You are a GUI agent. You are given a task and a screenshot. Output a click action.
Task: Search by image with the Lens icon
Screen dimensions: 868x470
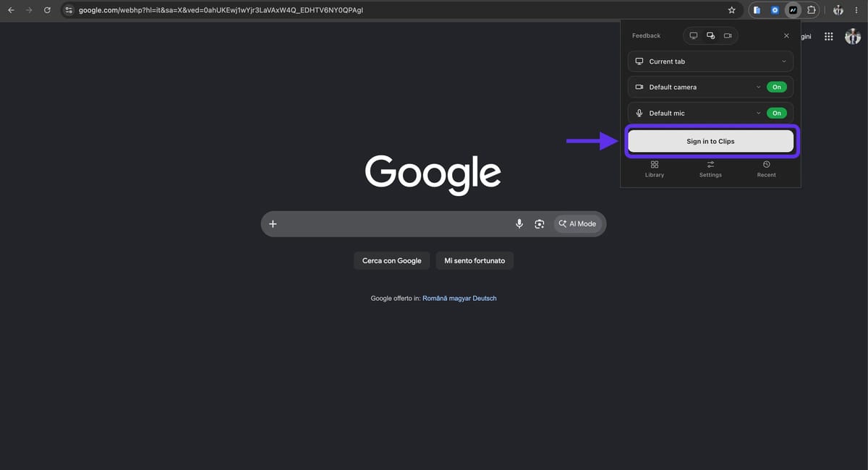click(x=539, y=224)
